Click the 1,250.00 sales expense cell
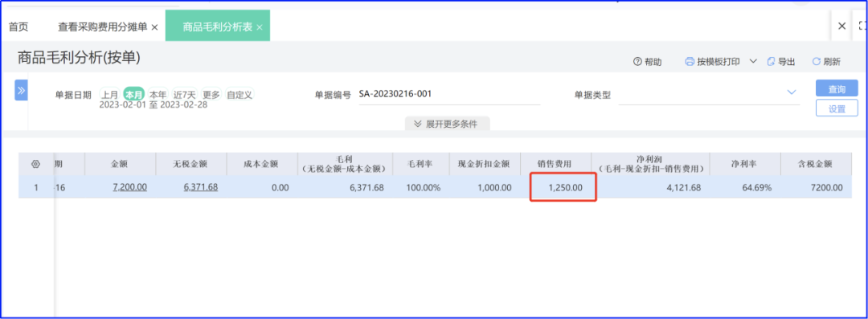Screen dimensions: 868x319 coord(556,187)
